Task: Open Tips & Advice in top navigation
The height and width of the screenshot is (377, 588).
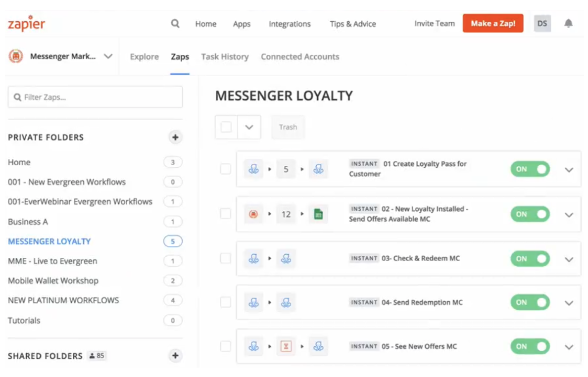Action: 352,24
